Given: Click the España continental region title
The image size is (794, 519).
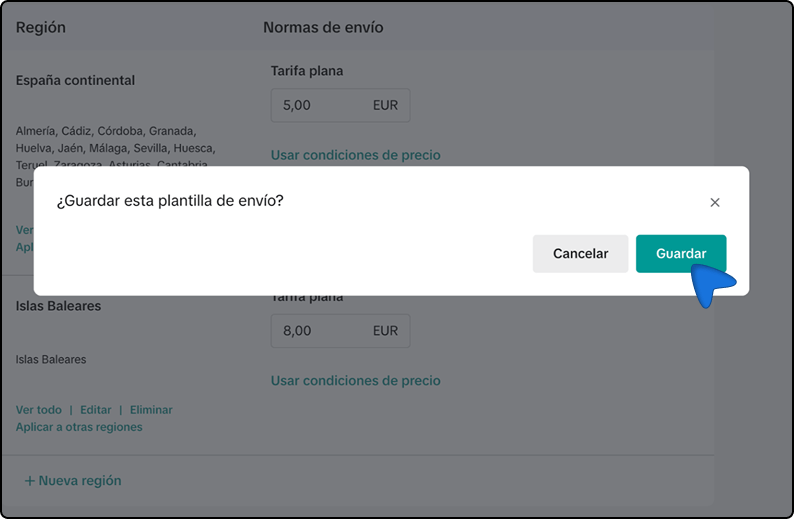Looking at the screenshot, I should [75, 81].
